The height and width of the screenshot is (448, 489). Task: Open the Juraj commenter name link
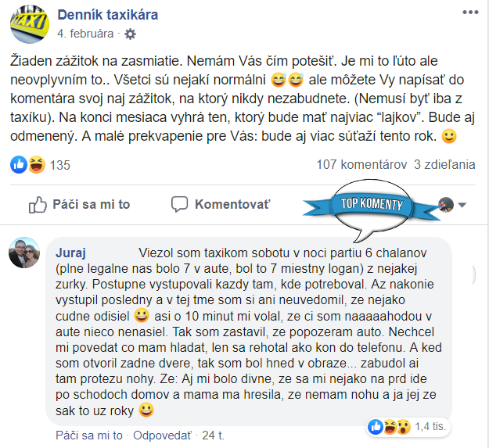tap(70, 253)
